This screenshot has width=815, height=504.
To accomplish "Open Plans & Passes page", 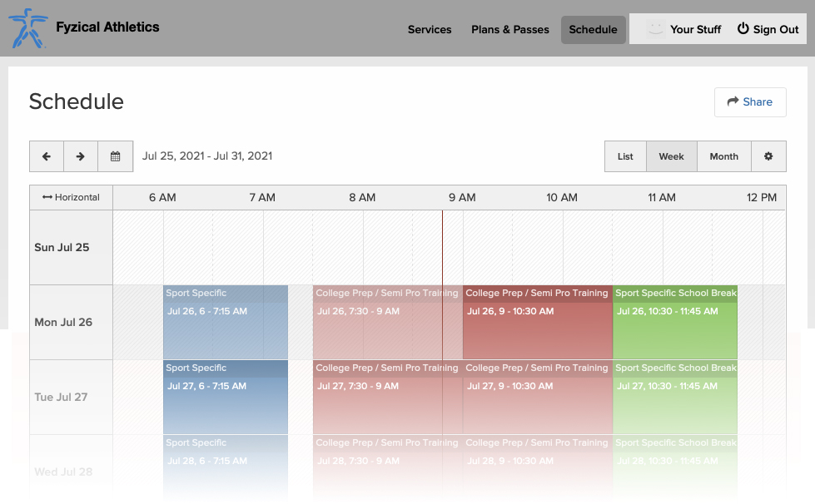I will coord(510,29).
